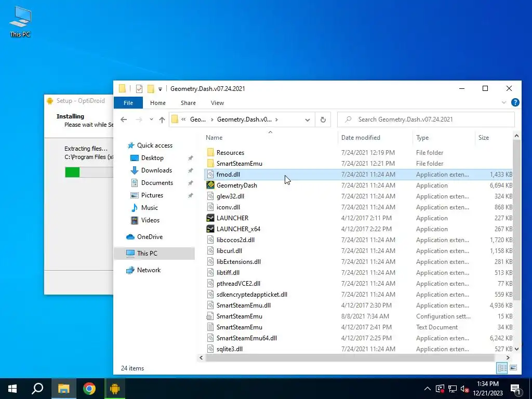Open the View ribbon tab
The width and height of the screenshot is (532, 399).
(x=217, y=103)
